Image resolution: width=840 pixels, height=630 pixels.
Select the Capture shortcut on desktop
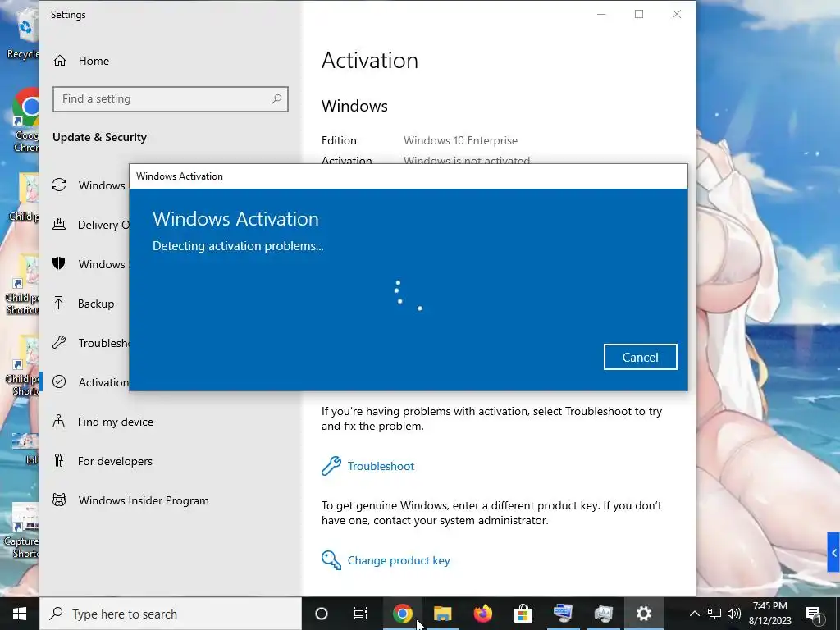pos(22,531)
